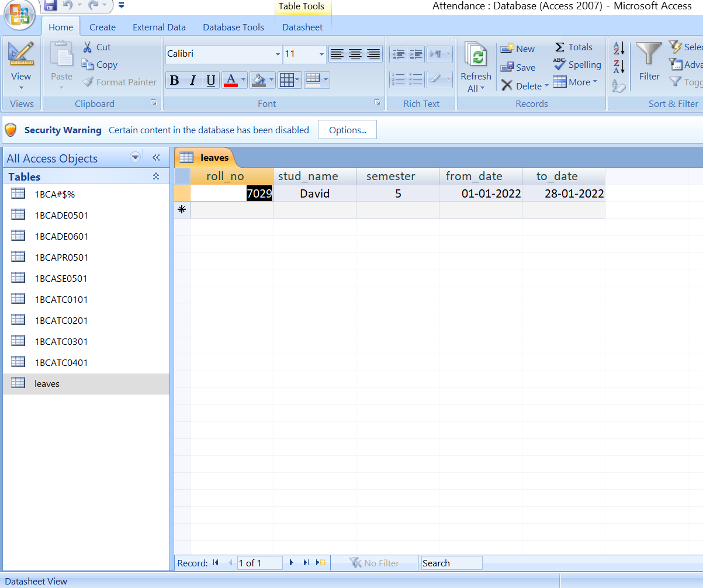
Task: Expand font color dropdown arrow
Action: pyautogui.click(x=244, y=81)
